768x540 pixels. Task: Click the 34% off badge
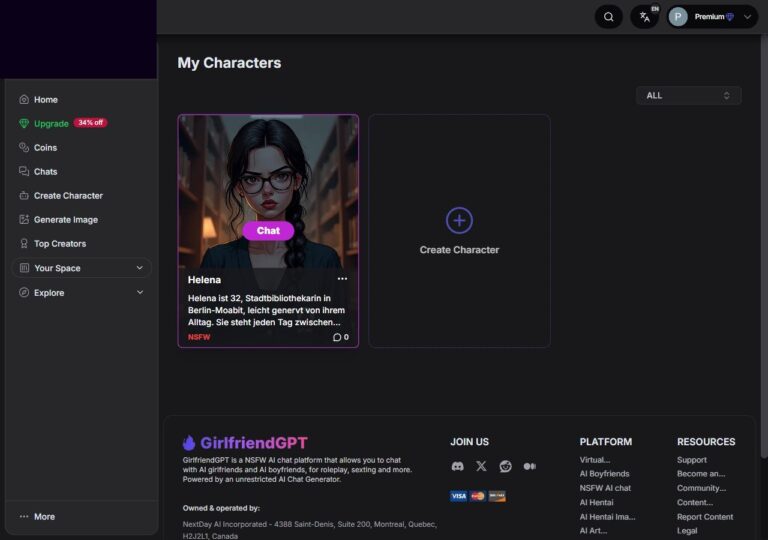pos(91,123)
